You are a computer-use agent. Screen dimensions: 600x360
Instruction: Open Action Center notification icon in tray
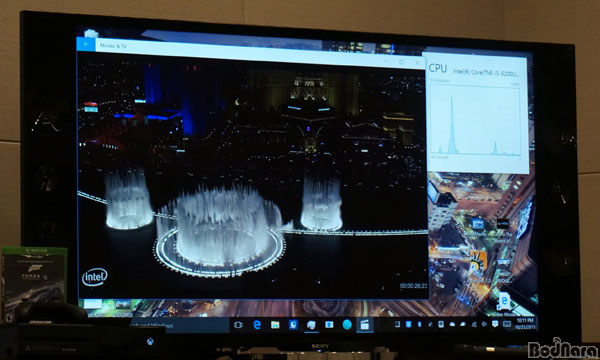point(495,324)
